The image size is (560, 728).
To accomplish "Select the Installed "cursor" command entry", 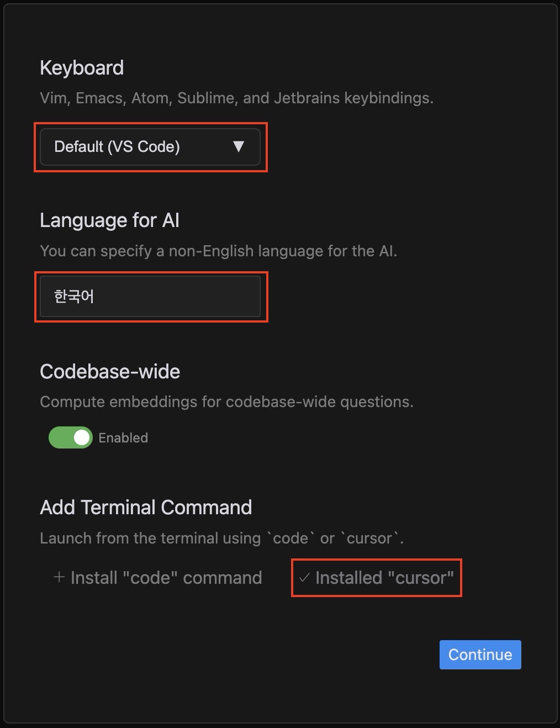I will coord(376,578).
